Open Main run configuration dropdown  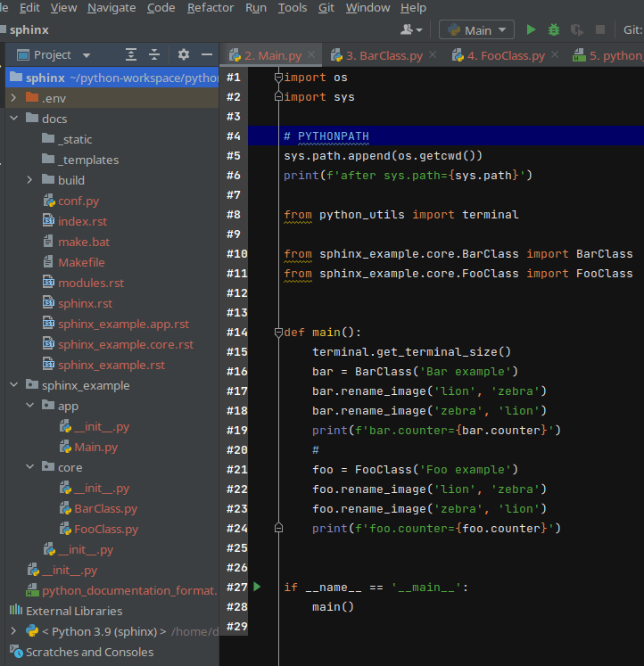click(x=476, y=29)
